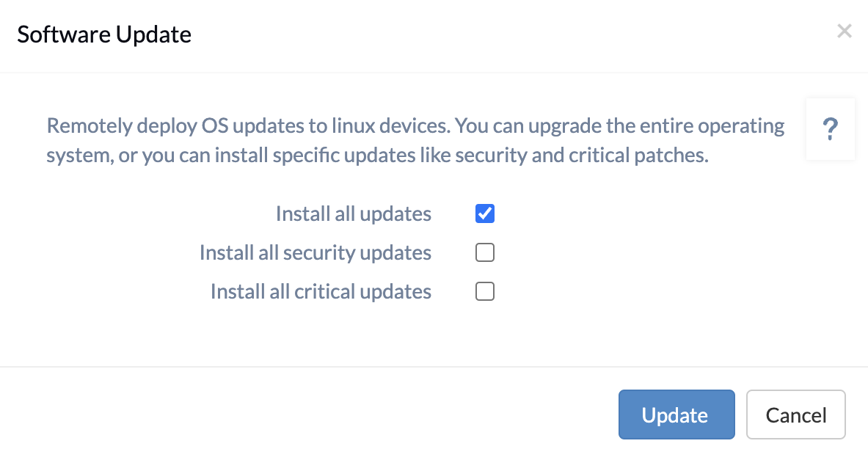Click the "Install all security updates" label
Viewport: 868px width, 460px height.
click(x=315, y=252)
